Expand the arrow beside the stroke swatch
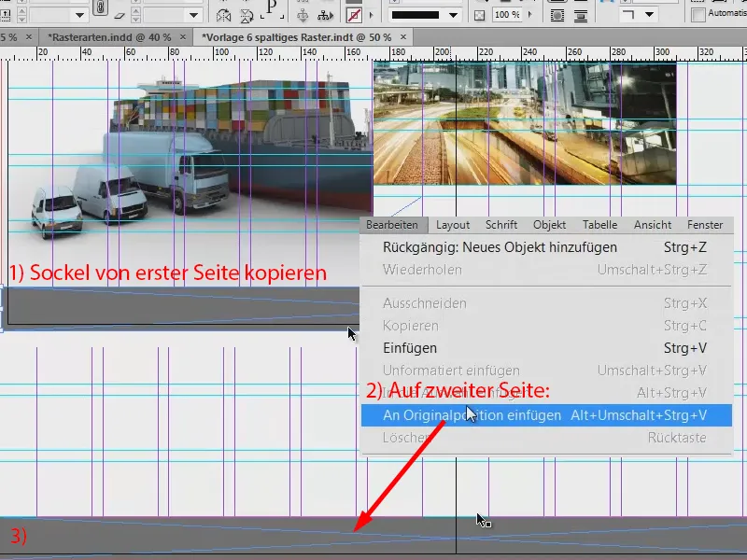Screen dimensions: 747x560 tap(372, 15)
